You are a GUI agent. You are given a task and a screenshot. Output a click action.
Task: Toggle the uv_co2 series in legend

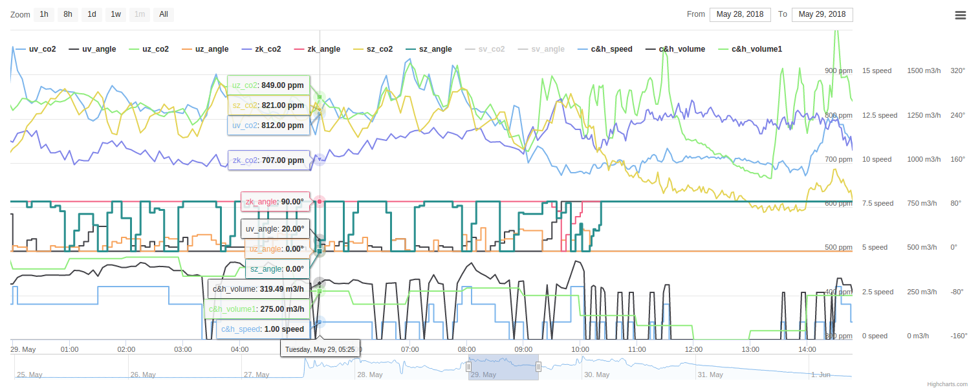36,49
